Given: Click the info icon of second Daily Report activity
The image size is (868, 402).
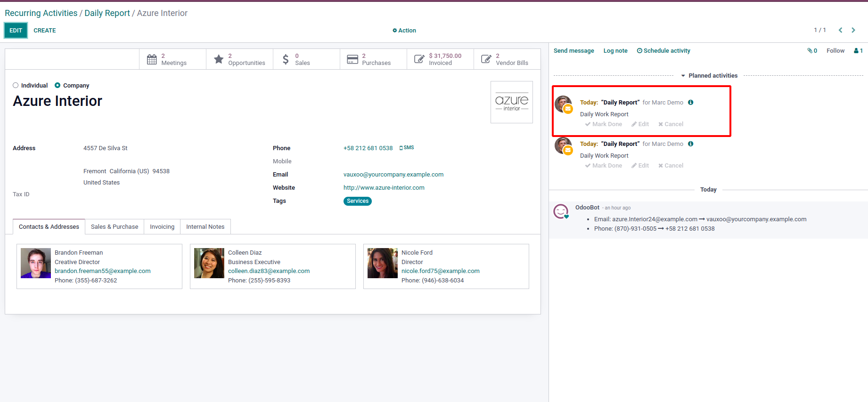Looking at the screenshot, I should pos(691,144).
